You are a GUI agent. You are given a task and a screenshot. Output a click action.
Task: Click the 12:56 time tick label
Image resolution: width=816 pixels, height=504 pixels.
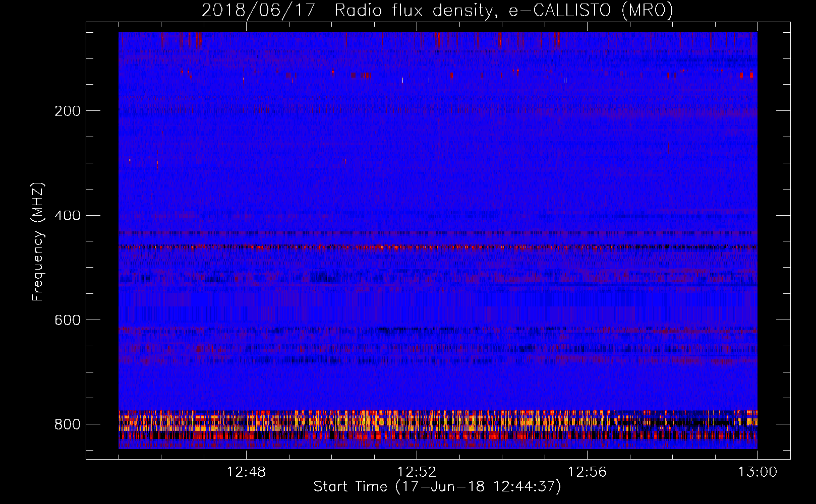pyautogui.click(x=587, y=472)
